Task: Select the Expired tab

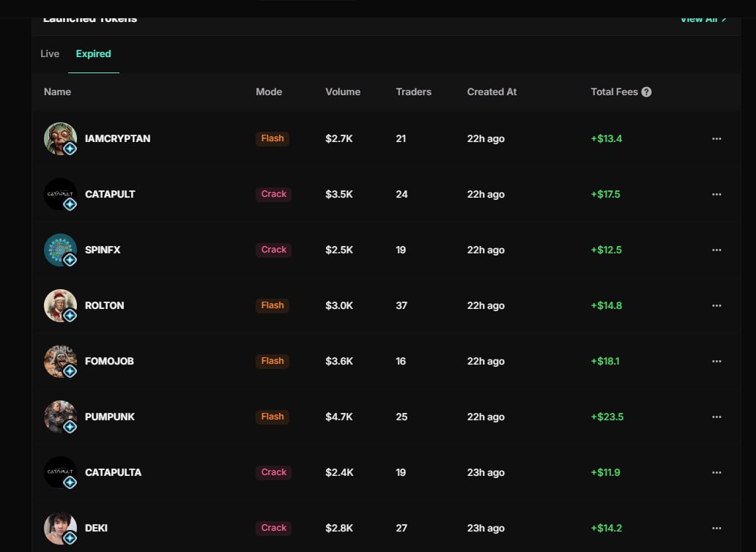Action: [94, 54]
